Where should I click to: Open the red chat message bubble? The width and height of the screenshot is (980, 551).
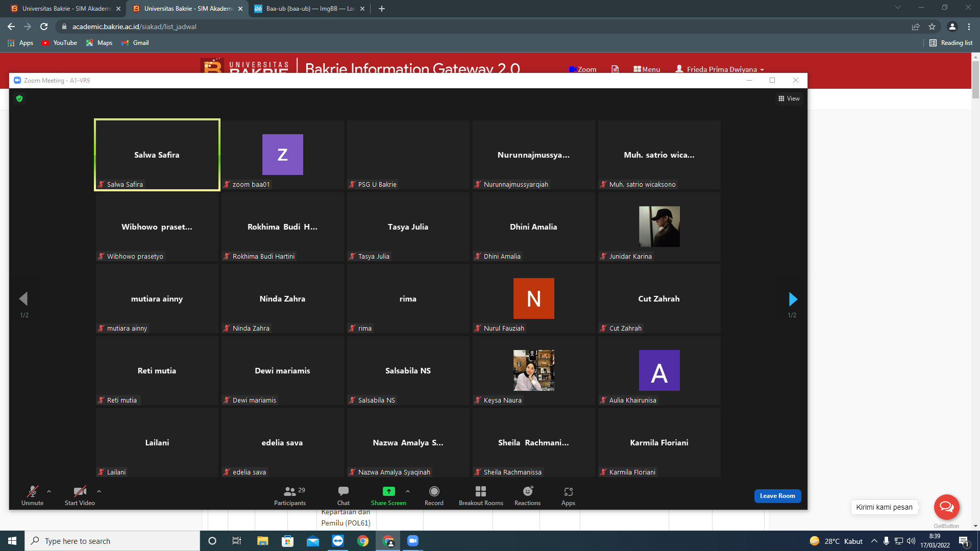pyautogui.click(x=947, y=507)
